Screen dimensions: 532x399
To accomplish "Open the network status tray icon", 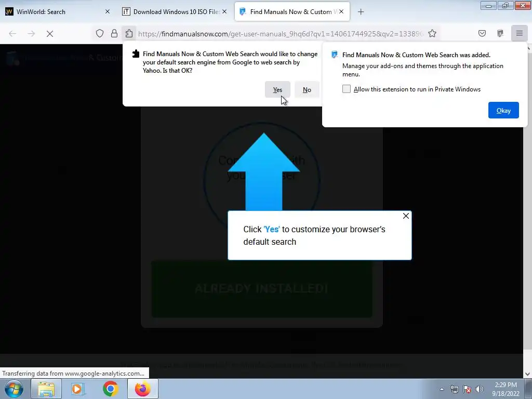I will coord(454,389).
